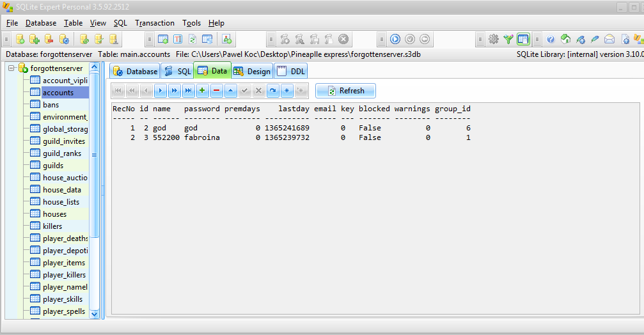Jump forward multiple records double arrow
The image size is (644, 335).
(174, 91)
